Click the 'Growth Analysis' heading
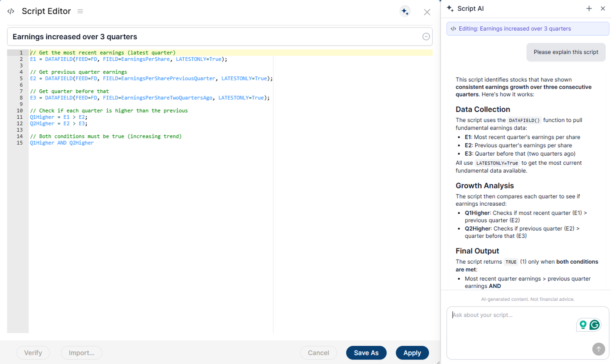 (x=485, y=186)
